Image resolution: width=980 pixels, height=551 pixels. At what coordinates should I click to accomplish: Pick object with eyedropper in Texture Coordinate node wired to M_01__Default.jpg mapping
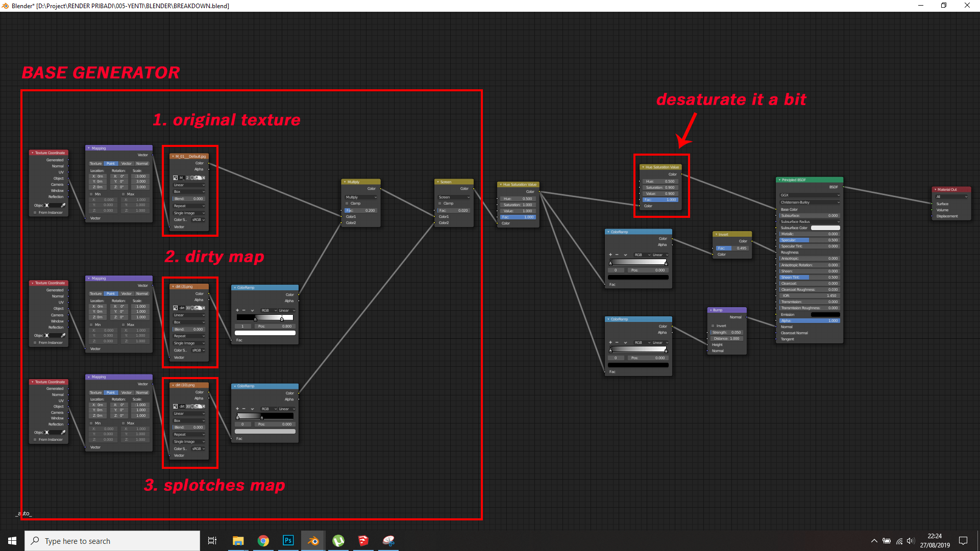[x=63, y=205]
